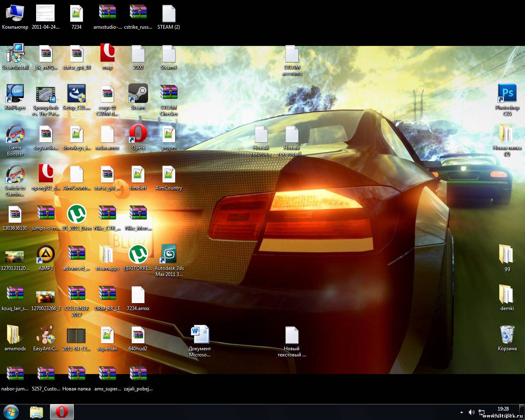Click the system tray clock showing 19:28
The height and width of the screenshot is (420, 525).
coord(503,409)
